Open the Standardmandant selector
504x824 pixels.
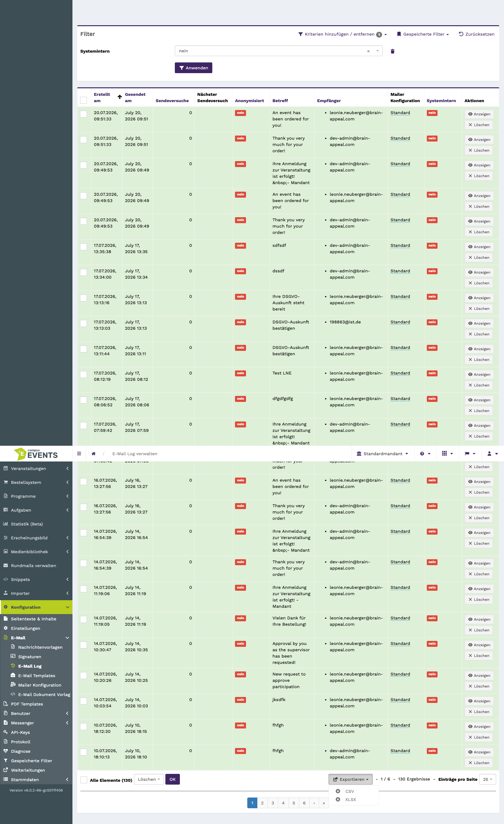(x=383, y=454)
